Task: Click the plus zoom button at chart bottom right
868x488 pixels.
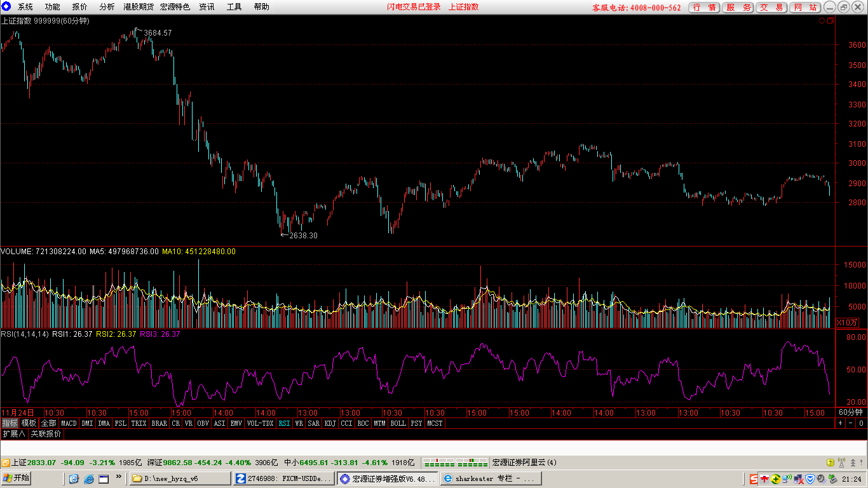Action: pyautogui.click(x=841, y=423)
